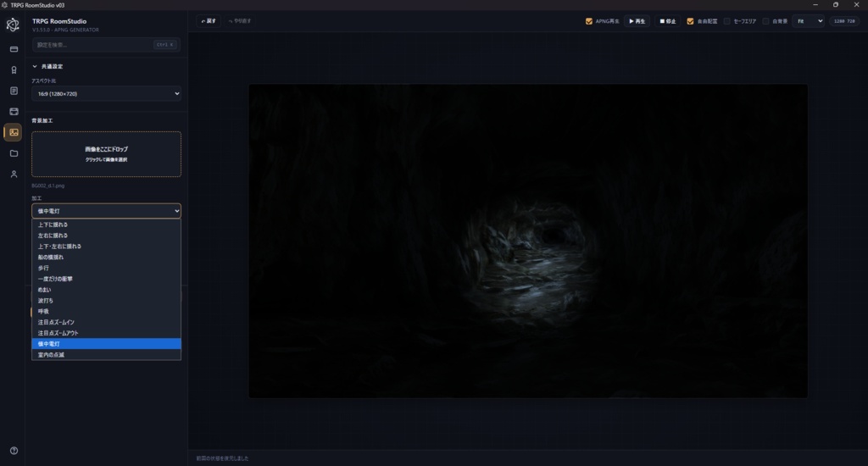Toggle the APNG再生 checkbox

[589, 21]
